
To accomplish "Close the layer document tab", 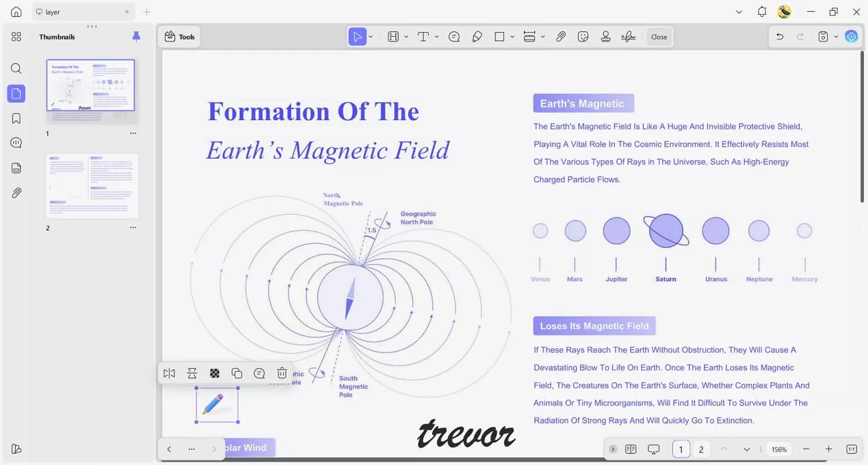I will click(127, 12).
